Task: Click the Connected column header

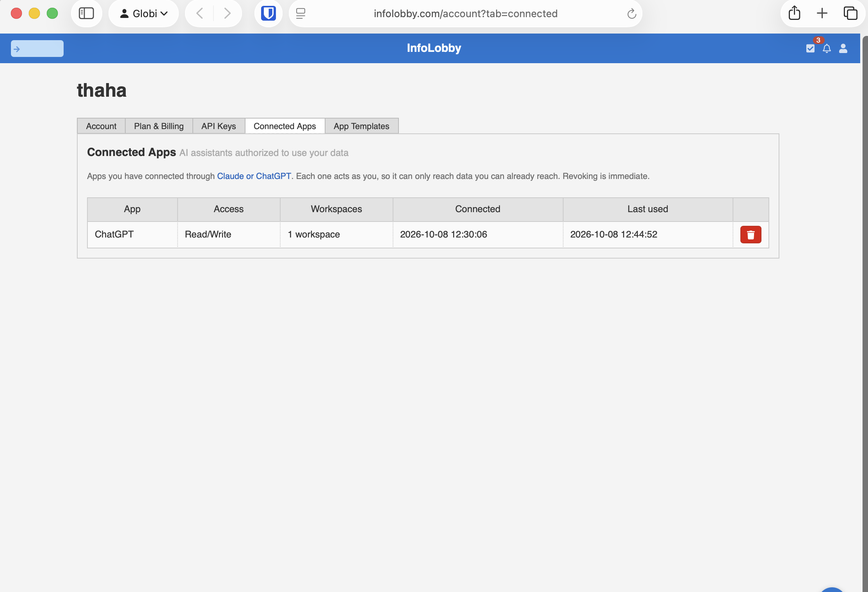Action: pos(478,209)
